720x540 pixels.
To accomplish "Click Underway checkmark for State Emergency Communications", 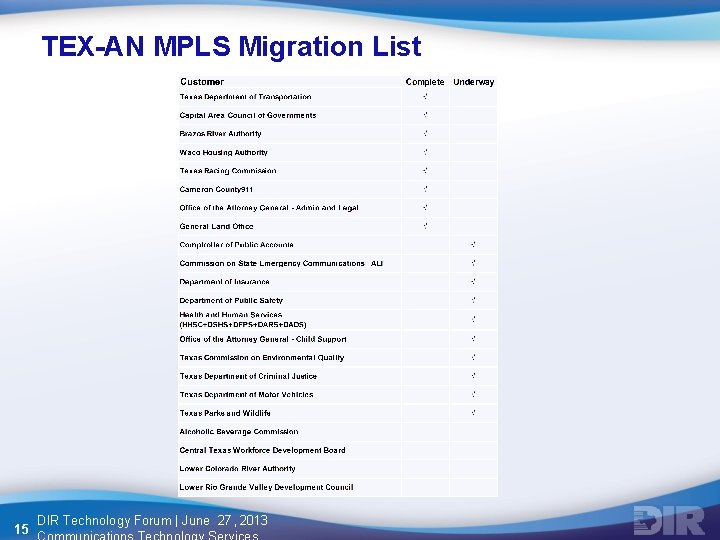I will (x=473, y=263).
